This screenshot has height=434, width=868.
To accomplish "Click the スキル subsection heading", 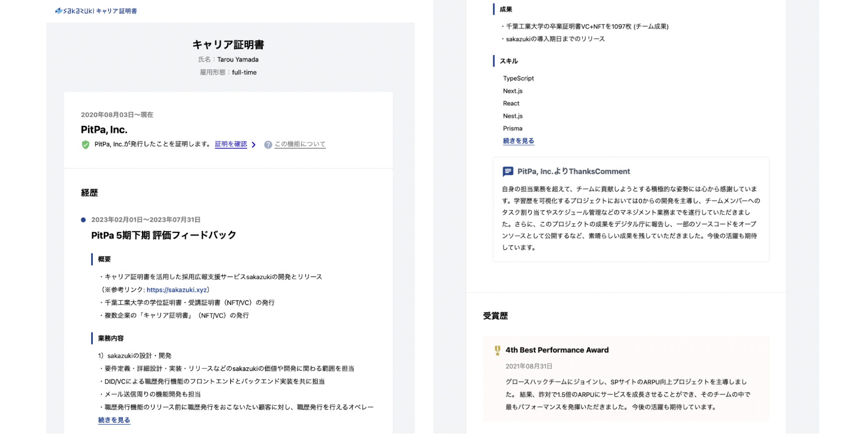I will click(509, 61).
